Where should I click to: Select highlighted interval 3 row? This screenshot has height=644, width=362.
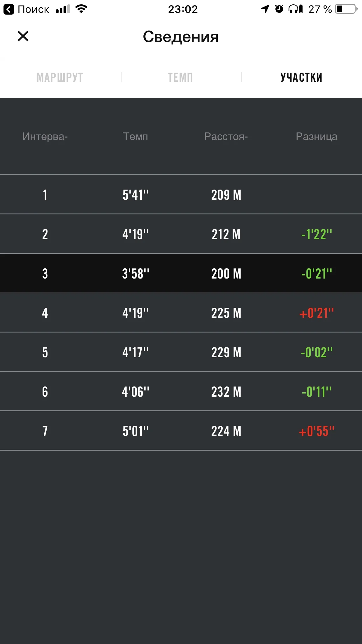[181, 274]
